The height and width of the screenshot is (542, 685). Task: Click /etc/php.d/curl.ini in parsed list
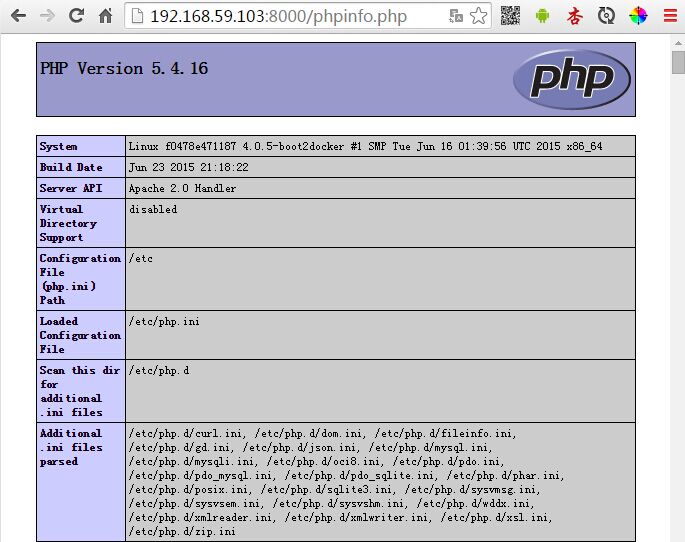(185, 433)
